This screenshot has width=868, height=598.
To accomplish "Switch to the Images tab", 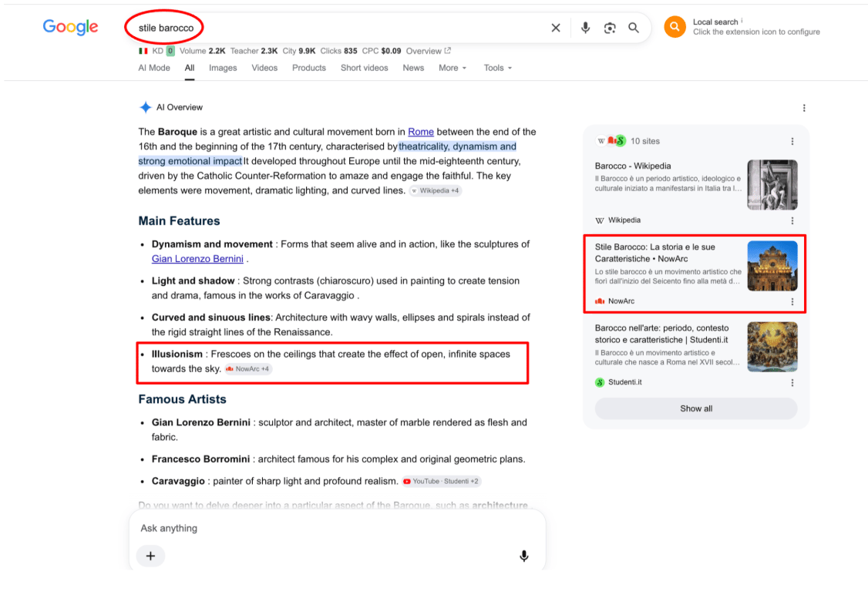I will click(x=223, y=68).
